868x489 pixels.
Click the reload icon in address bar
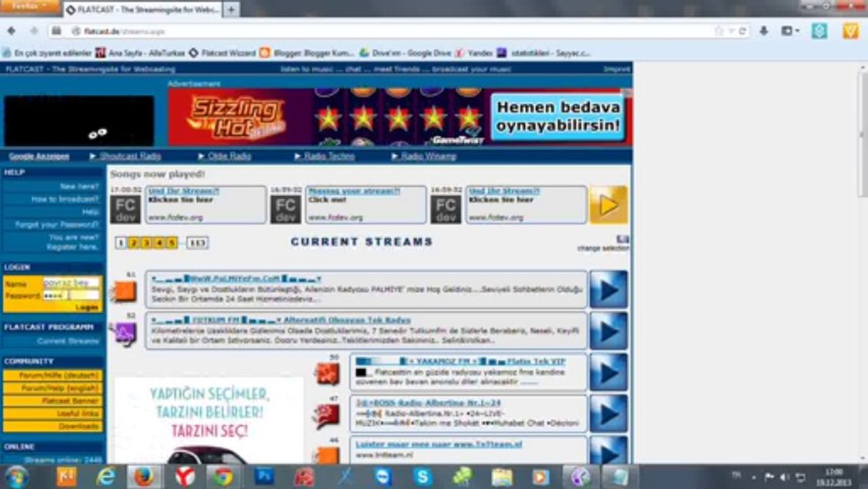(742, 31)
